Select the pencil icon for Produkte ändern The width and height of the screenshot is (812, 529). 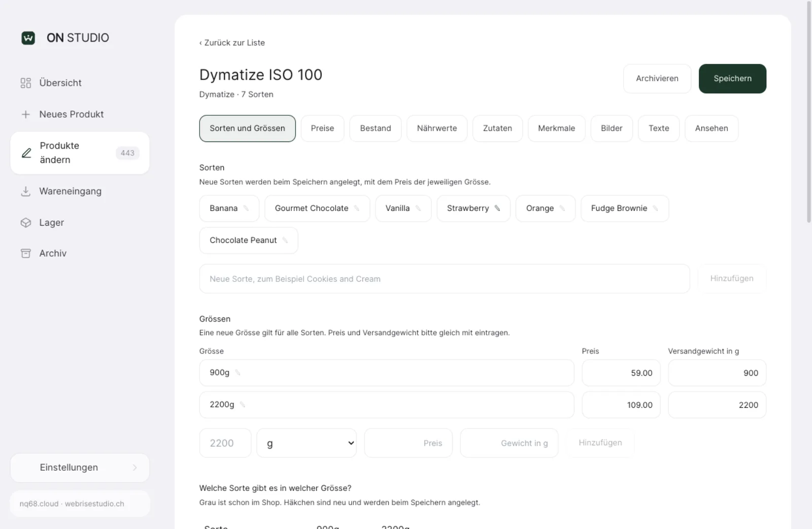click(x=26, y=153)
